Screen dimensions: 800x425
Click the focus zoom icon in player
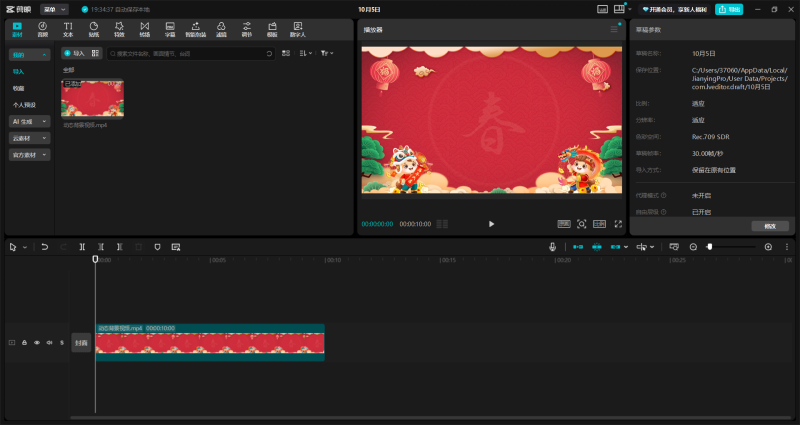581,224
